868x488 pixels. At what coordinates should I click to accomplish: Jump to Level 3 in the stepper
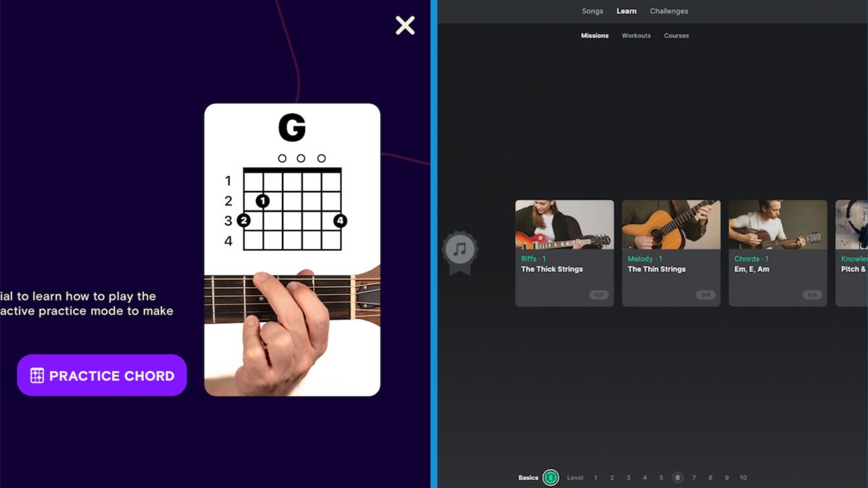point(628,477)
